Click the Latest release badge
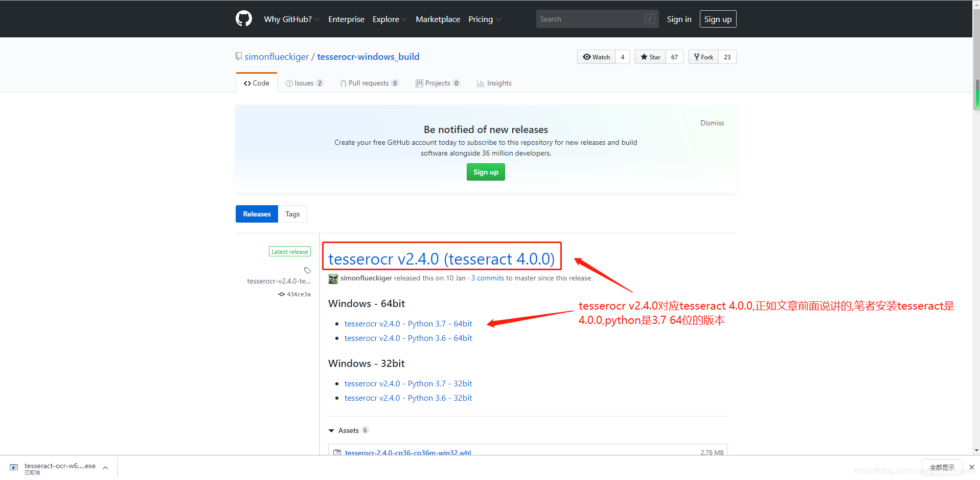This screenshot has width=980, height=480. point(290,251)
